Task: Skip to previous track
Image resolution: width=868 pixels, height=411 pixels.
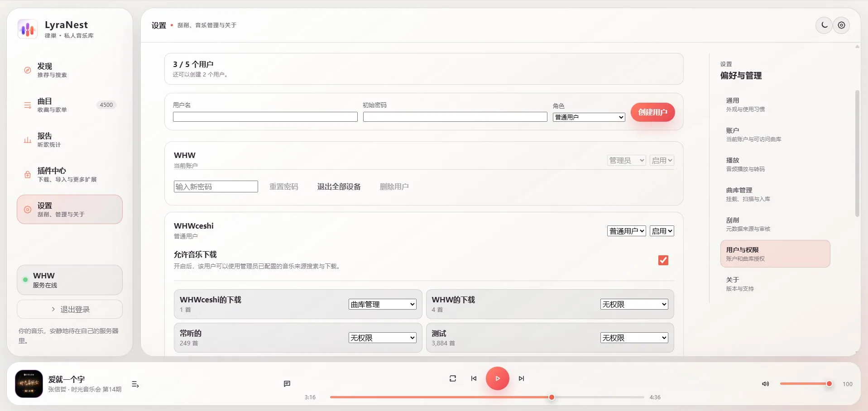Action: pos(474,378)
